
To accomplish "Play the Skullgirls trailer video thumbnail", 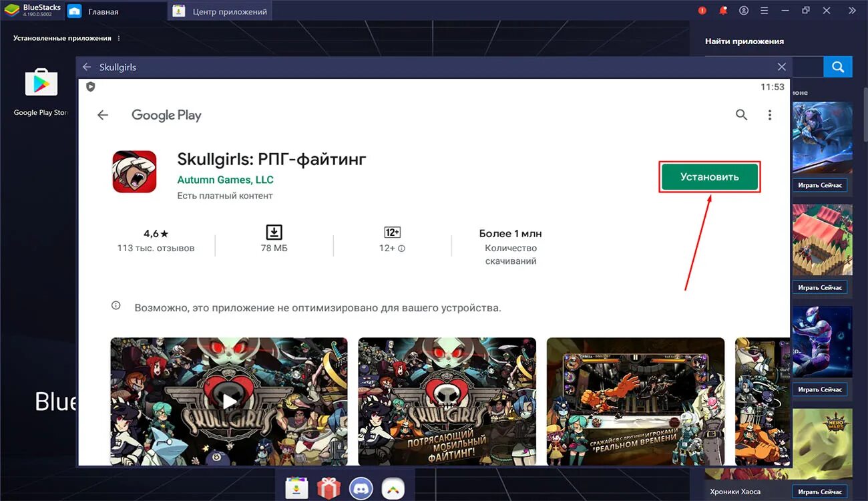I will pyautogui.click(x=229, y=401).
